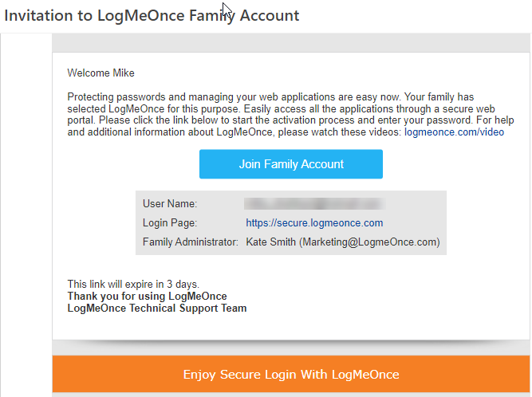Viewport: 532px width, 397px height.
Task: Open the logmeonce.com/video link
Action: (x=454, y=132)
